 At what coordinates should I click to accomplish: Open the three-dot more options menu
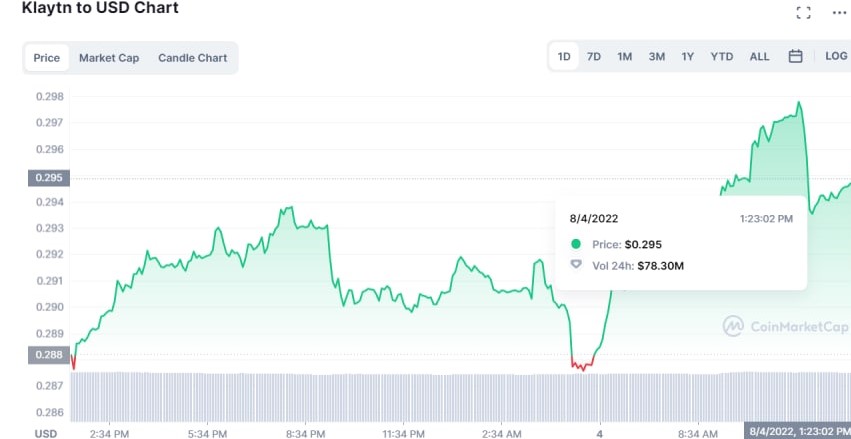click(839, 13)
